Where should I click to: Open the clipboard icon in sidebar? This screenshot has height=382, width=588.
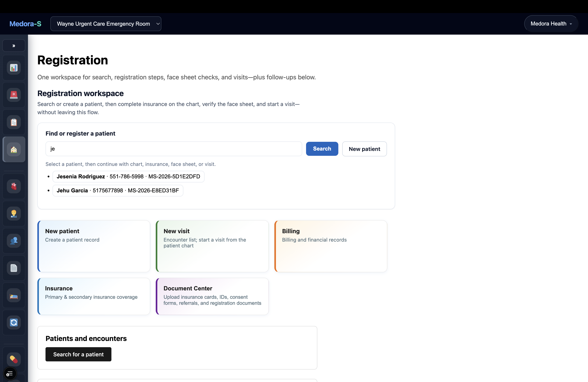[14, 122]
